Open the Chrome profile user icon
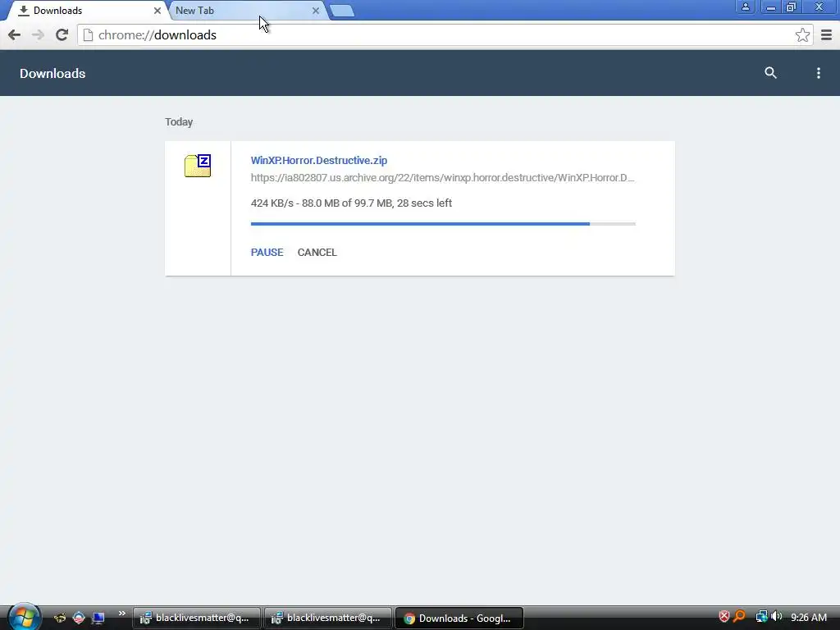This screenshot has width=840, height=630. point(745,7)
